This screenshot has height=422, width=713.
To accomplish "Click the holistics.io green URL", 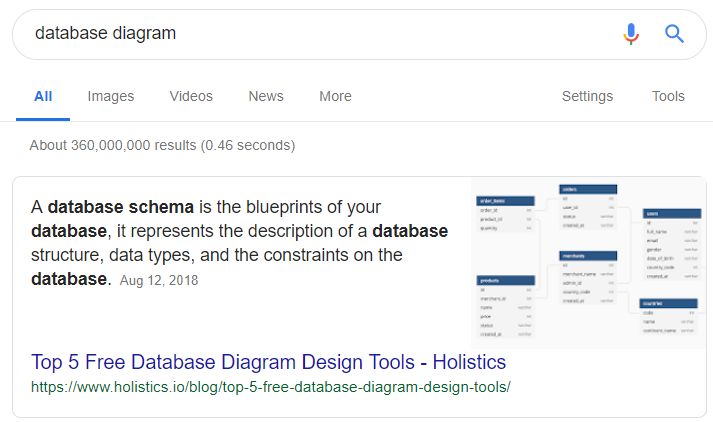I will pos(270,385).
